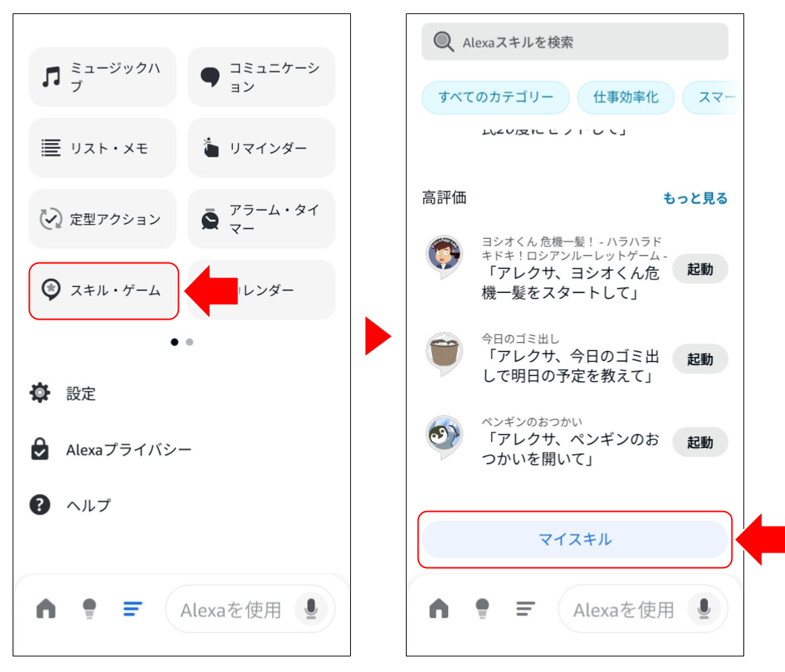Tap home icon in left screen bottom bar
This screenshot has height=672, width=785.
46,610
